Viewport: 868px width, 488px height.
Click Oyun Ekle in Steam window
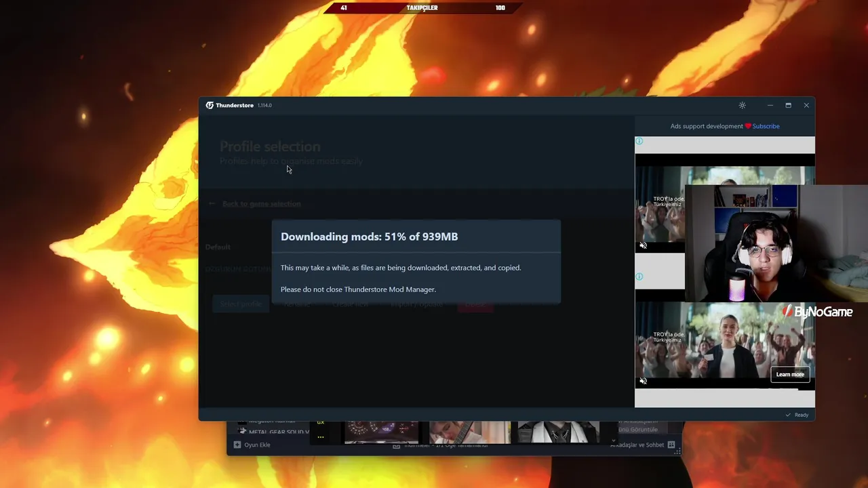click(257, 445)
